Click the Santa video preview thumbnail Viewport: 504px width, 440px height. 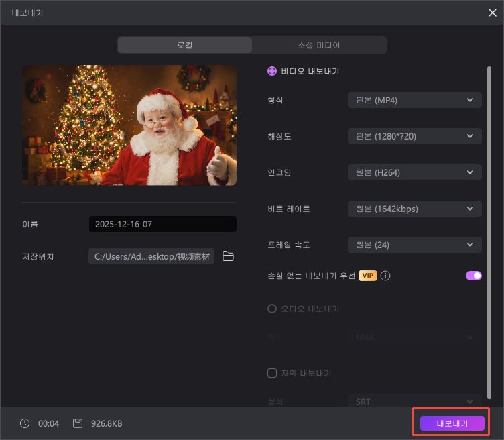click(129, 125)
